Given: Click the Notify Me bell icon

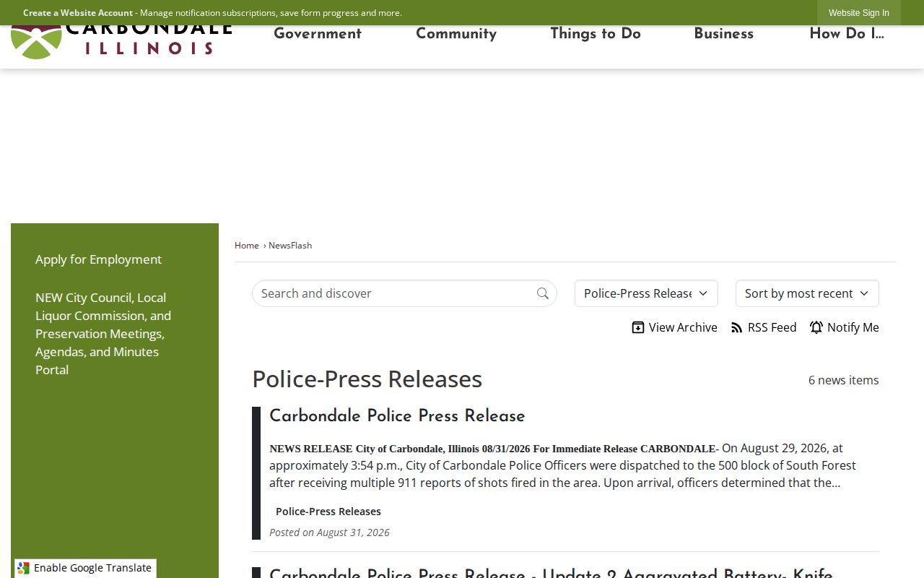Looking at the screenshot, I should 816,327.
